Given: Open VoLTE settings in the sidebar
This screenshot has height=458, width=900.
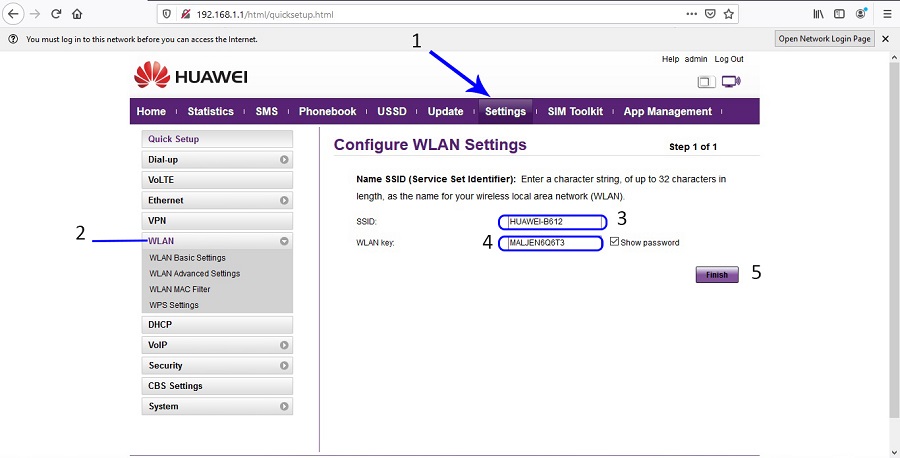Looking at the screenshot, I should pos(217,180).
